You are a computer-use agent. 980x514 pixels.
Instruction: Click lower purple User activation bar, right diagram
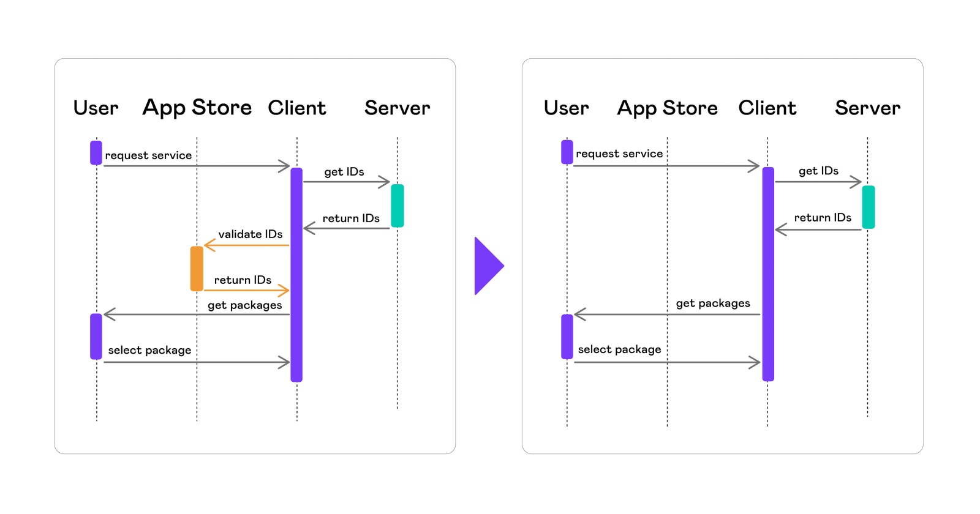(567, 337)
